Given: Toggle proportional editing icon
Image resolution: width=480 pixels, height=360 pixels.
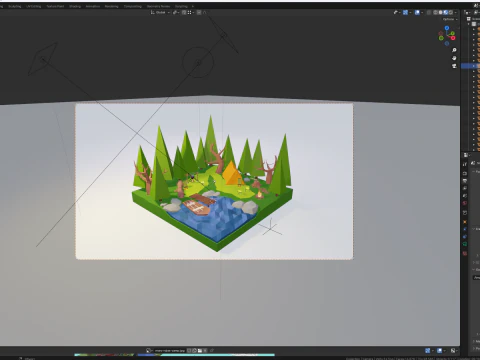Looking at the screenshot, I should pyautogui.click(x=199, y=12).
